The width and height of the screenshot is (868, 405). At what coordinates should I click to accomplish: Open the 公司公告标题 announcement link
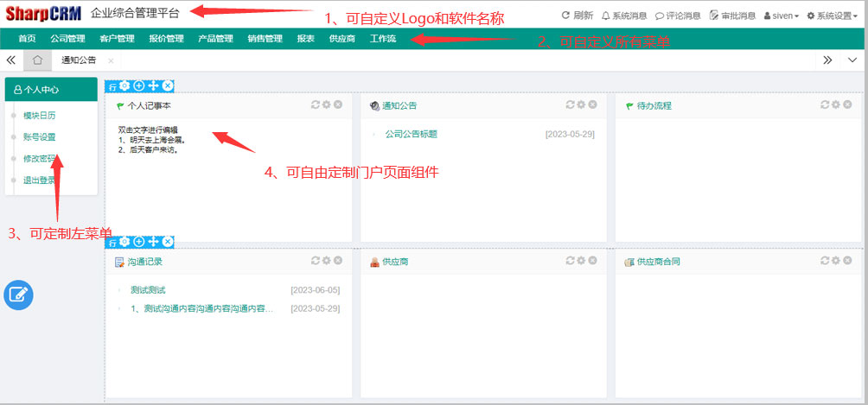[411, 134]
